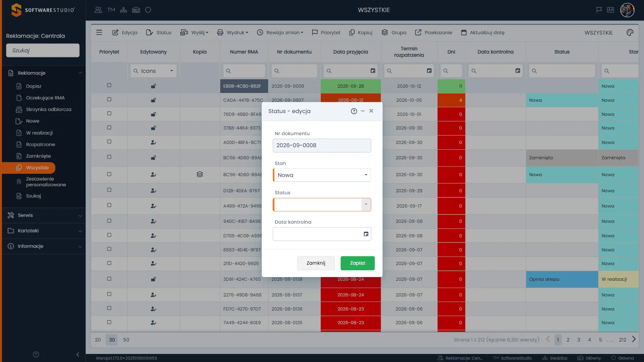Click the sidebar Szukaj search field
The width and height of the screenshot is (644, 362).
click(43, 50)
